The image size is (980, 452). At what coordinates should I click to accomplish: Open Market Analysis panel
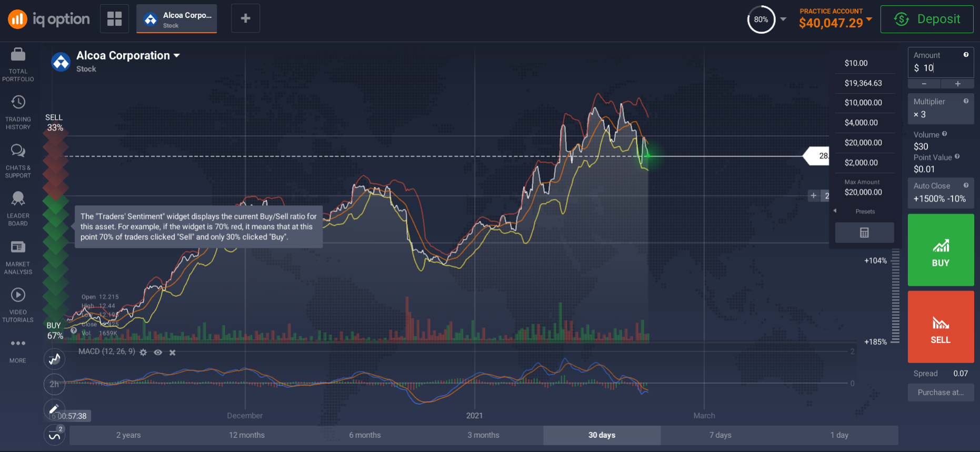(18, 257)
